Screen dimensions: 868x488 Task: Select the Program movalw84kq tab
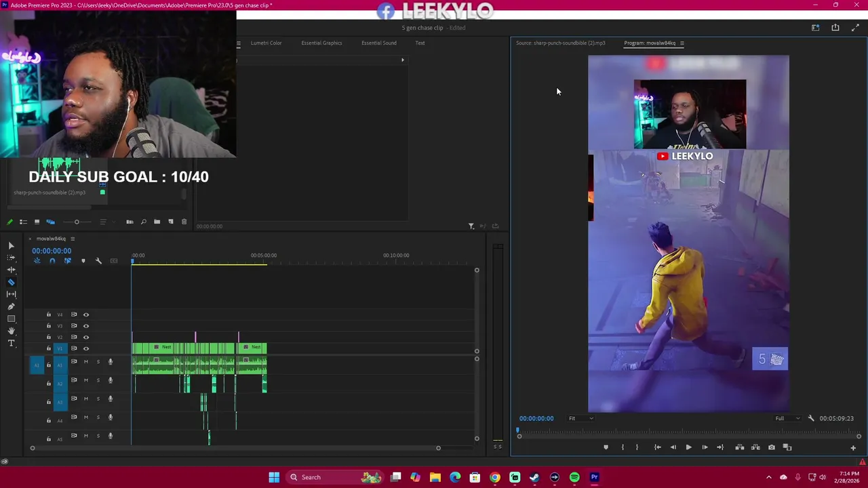(650, 43)
